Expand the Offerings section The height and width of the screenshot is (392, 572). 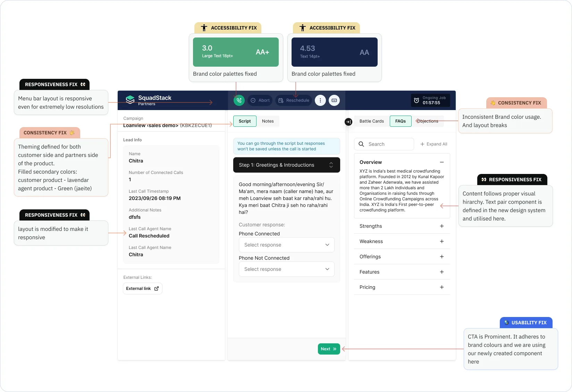tap(442, 257)
